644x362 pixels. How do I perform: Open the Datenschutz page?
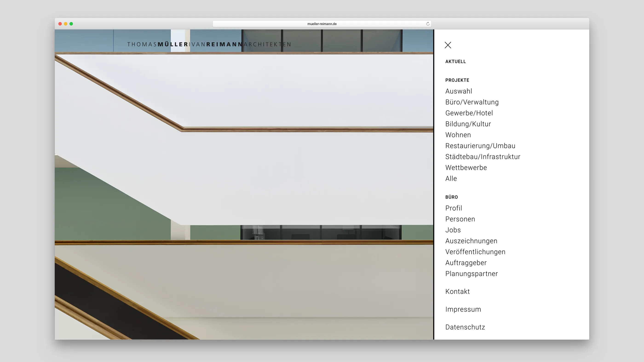coord(465,327)
